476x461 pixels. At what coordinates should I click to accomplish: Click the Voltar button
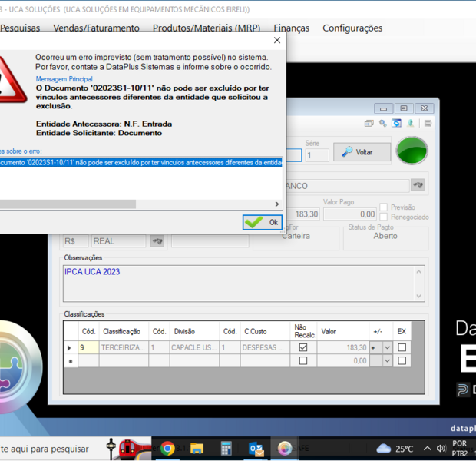pyautogui.click(x=362, y=152)
